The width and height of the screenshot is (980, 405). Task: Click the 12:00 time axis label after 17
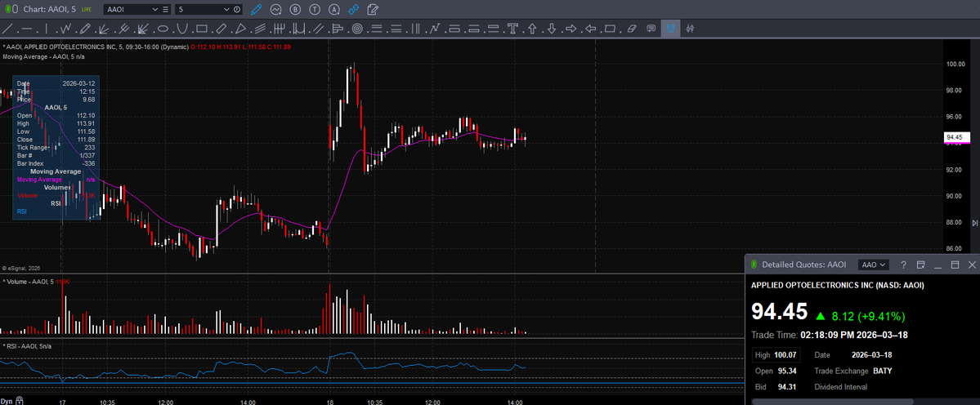(166, 402)
